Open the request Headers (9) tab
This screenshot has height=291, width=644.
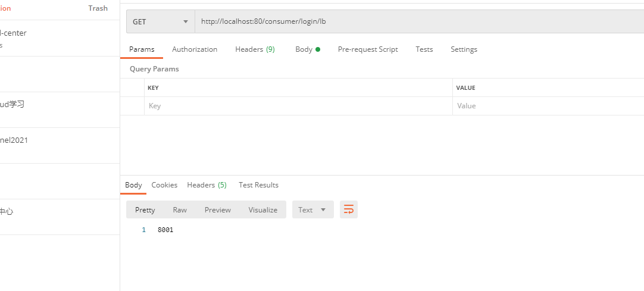[255, 49]
